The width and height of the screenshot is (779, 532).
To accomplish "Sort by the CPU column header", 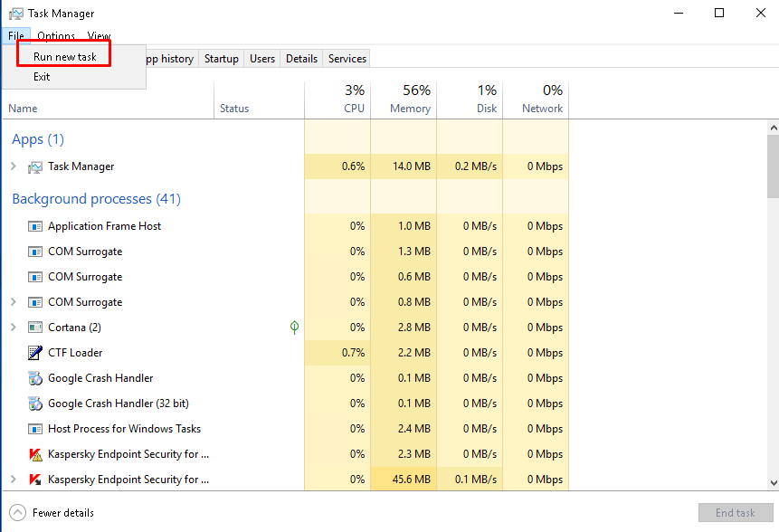I will click(x=337, y=100).
